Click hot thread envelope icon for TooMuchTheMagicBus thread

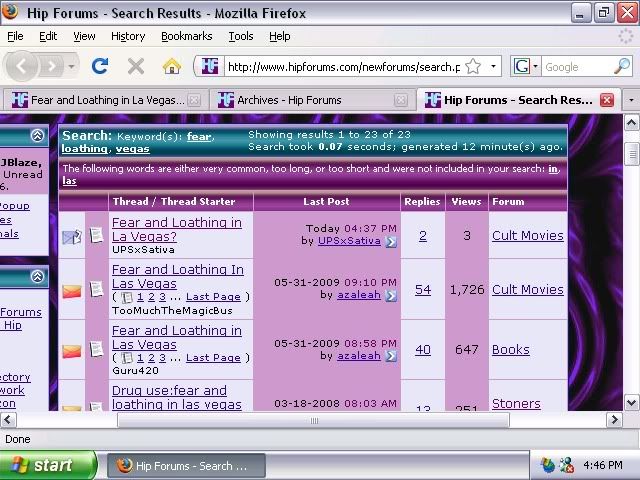[72, 291]
